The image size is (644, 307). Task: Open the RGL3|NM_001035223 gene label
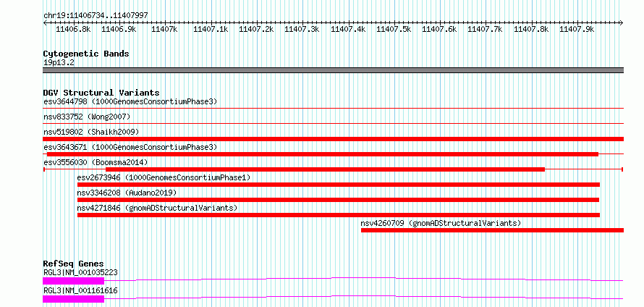click(x=80, y=272)
